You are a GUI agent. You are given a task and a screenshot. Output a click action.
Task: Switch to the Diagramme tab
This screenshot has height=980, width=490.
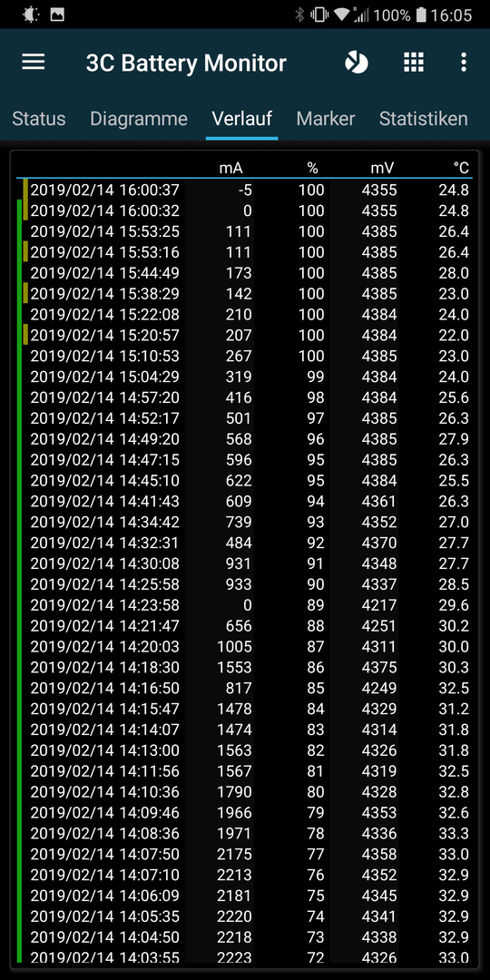click(x=139, y=119)
